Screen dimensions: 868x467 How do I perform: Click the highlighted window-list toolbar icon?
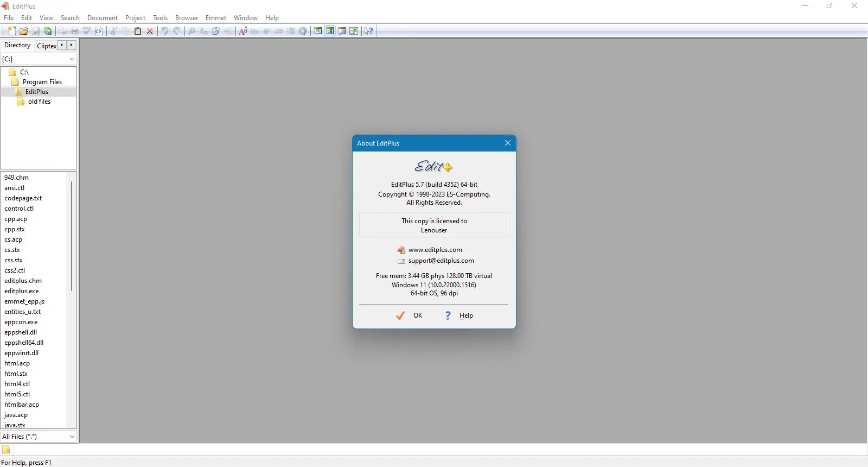click(330, 31)
